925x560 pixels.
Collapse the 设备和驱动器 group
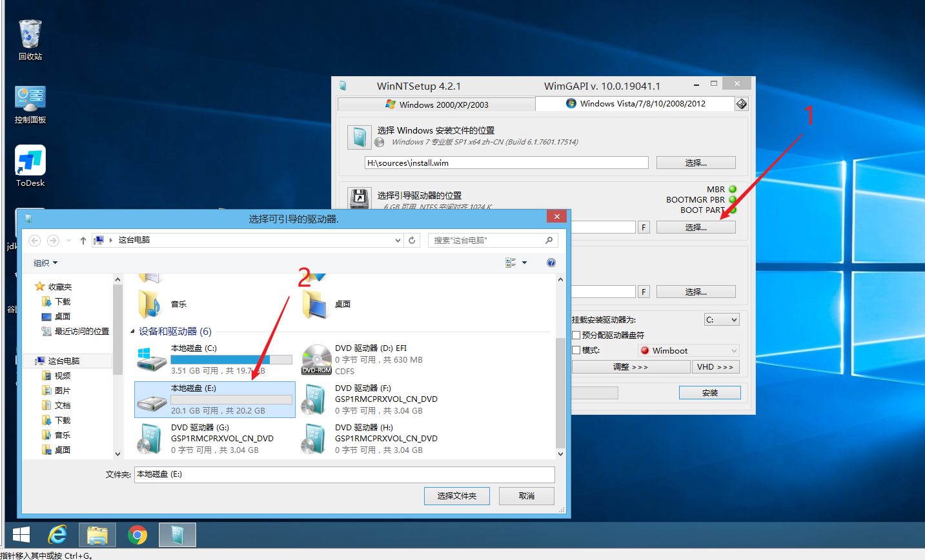(x=132, y=332)
